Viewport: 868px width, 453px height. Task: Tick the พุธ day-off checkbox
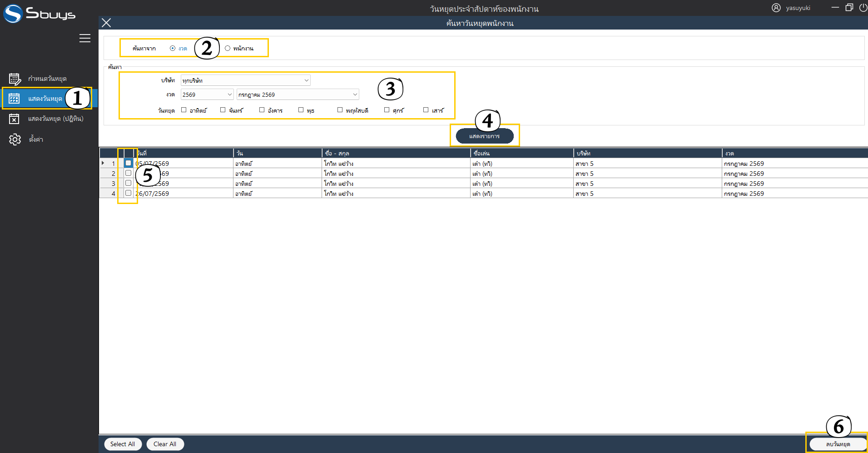(x=301, y=110)
